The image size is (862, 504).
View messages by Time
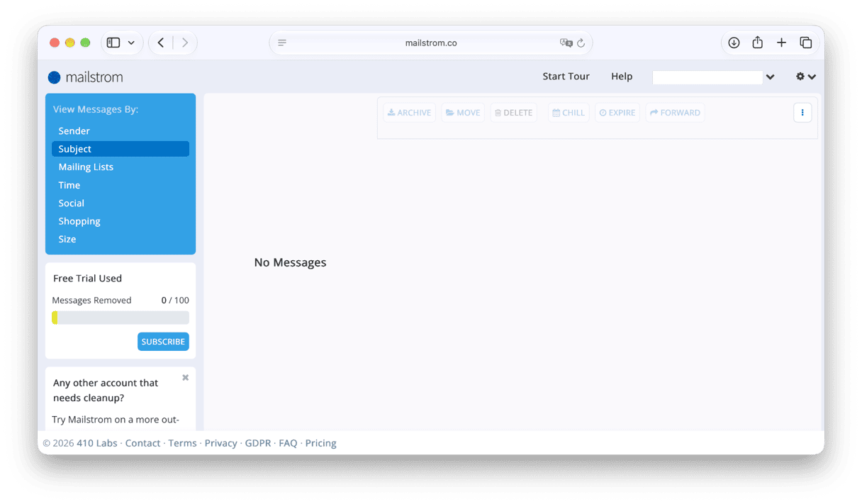pyautogui.click(x=121, y=185)
